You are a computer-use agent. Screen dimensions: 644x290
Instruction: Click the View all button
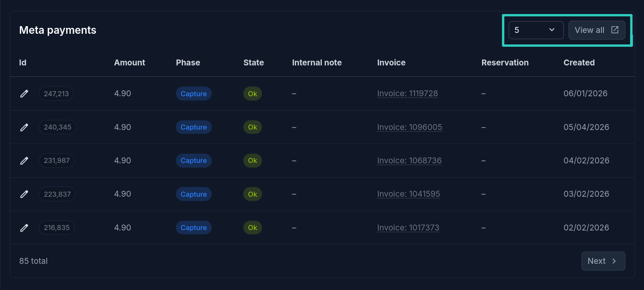point(597,30)
